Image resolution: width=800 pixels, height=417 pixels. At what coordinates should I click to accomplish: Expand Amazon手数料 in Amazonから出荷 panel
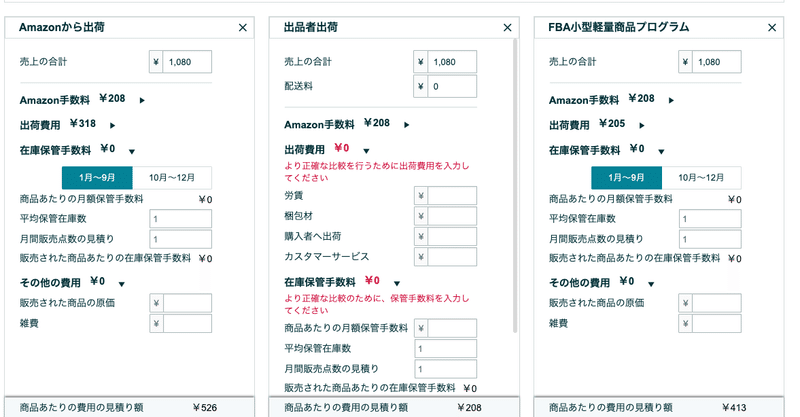click(142, 101)
